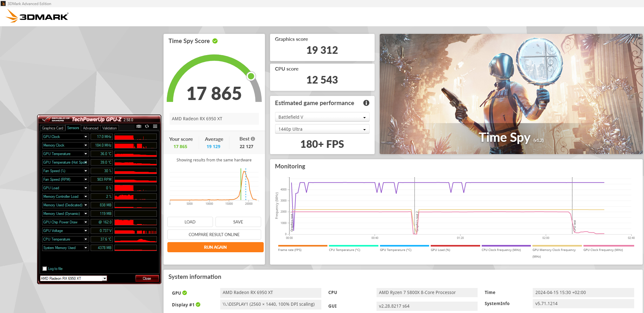The width and height of the screenshot is (644, 313).
Task: Click the green checkmark next to GPU label
Action: point(185,293)
